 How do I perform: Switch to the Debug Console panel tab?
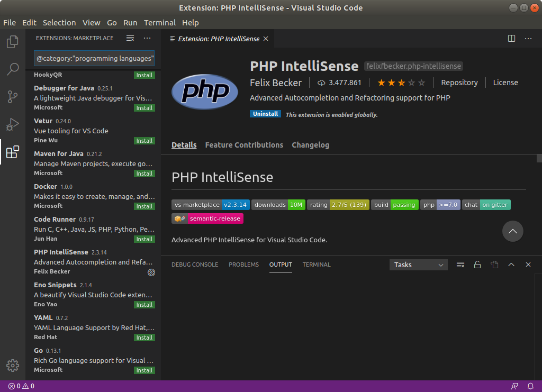(x=195, y=265)
